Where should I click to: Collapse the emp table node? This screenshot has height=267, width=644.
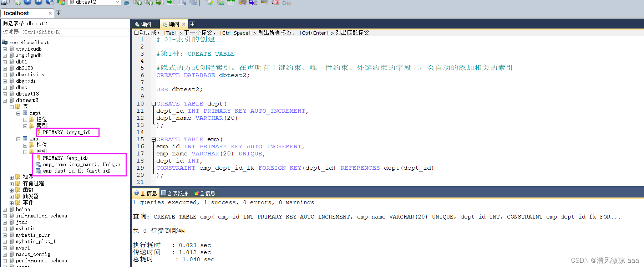18,139
